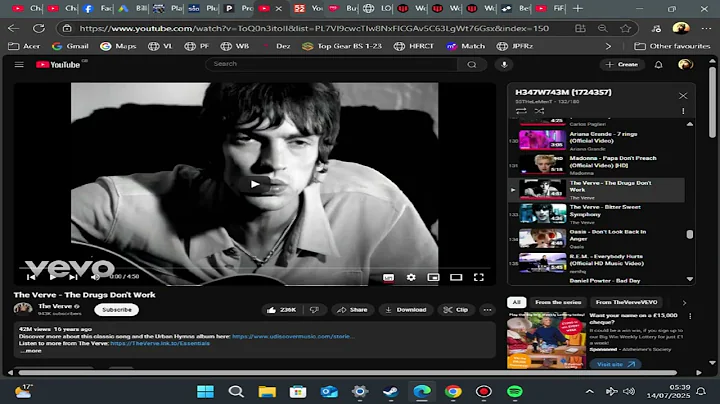Image resolution: width=720 pixels, height=404 pixels.
Task: Close the playlist panel
Action: pos(683,95)
